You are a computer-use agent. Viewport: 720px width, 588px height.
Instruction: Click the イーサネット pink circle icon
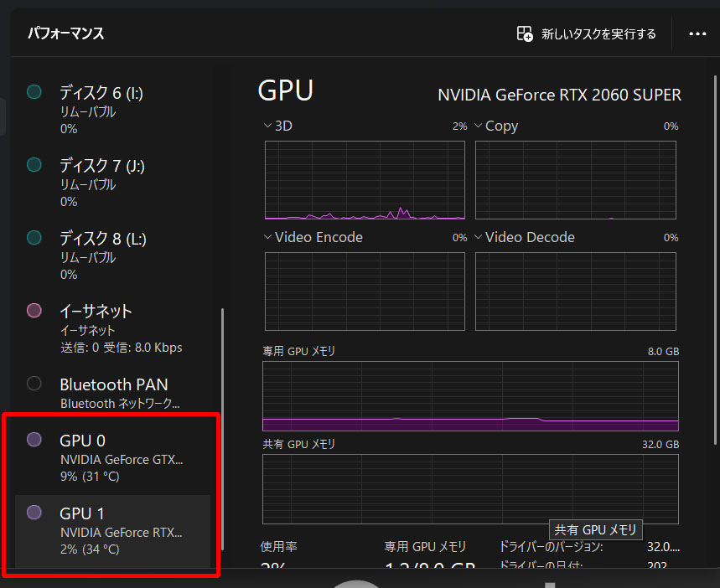coord(34,311)
